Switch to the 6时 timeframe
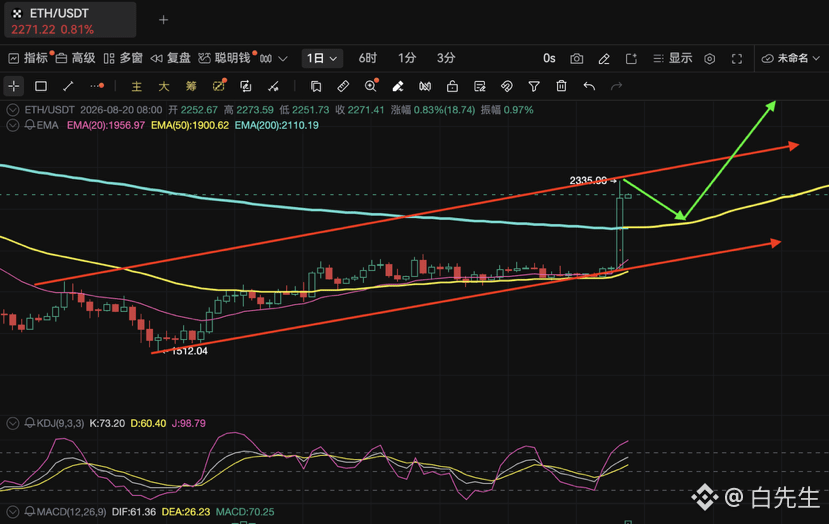 click(368, 58)
